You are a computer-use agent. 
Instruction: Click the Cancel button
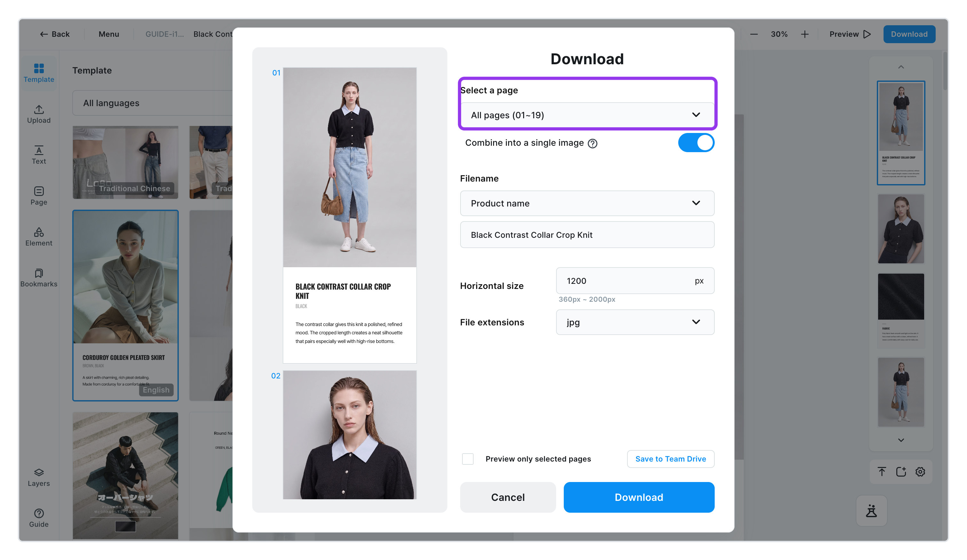pyautogui.click(x=508, y=497)
